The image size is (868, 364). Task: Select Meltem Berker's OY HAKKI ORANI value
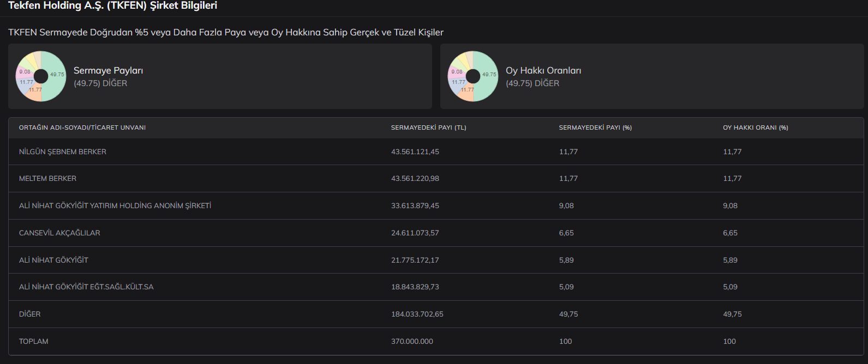pyautogui.click(x=733, y=179)
